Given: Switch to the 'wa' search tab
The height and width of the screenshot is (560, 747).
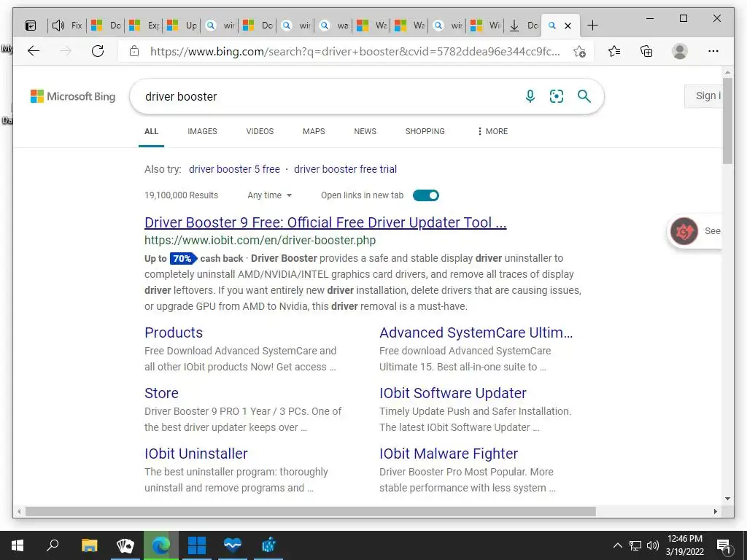Looking at the screenshot, I should [333, 26].
